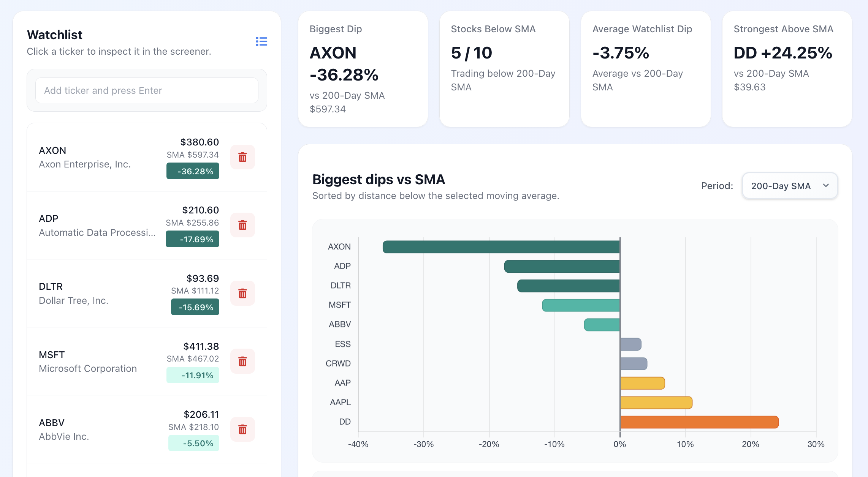The width and height of the screenshot is (868, 477).
Task: Click the Microsoft Corporation company name
Action: click(x=88, y=368)
